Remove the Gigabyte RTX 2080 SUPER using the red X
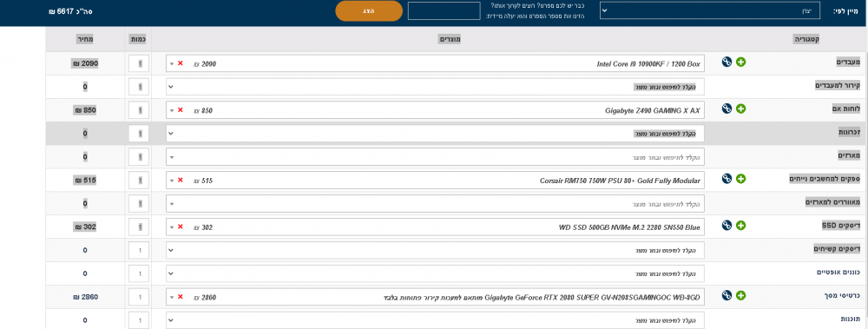Viewport: 868px width, 329px height. coord(181,298)
